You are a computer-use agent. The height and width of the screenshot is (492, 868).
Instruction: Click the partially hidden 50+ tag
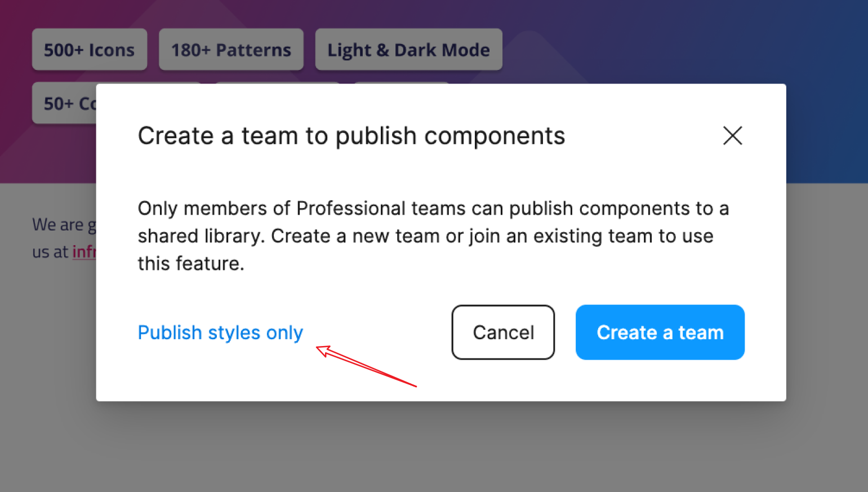(x=64, y=104)
